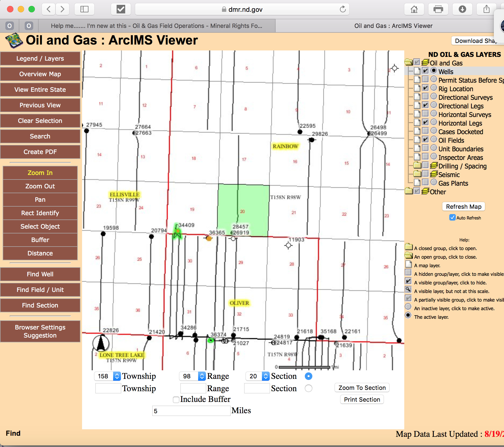Image resolution: width=504 pixels, height=447 pixels.
Task: Click the browser back arrow
Action: pos(49,9)
